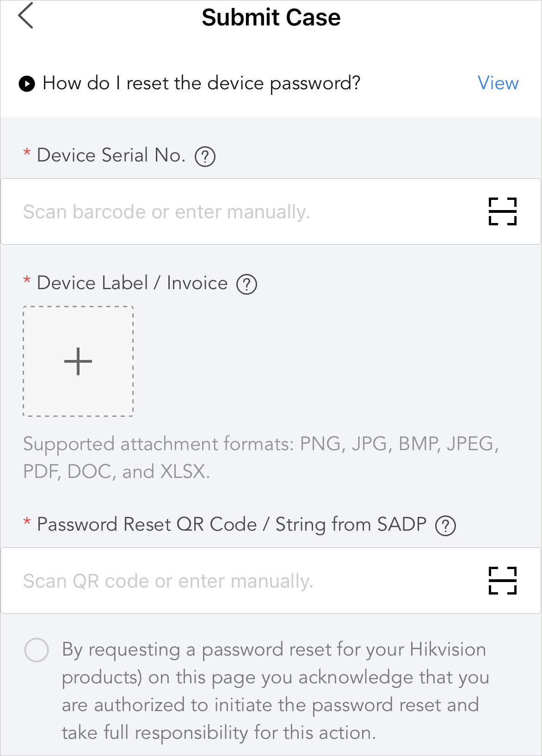542x756 pixels.
Task: Click the 'Device Serial No.' label
Action: 111,155
